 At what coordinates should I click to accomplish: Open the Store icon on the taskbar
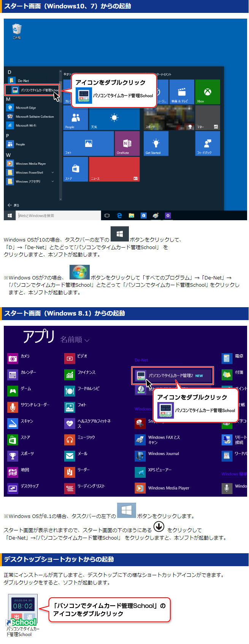[x=144, y=215]
